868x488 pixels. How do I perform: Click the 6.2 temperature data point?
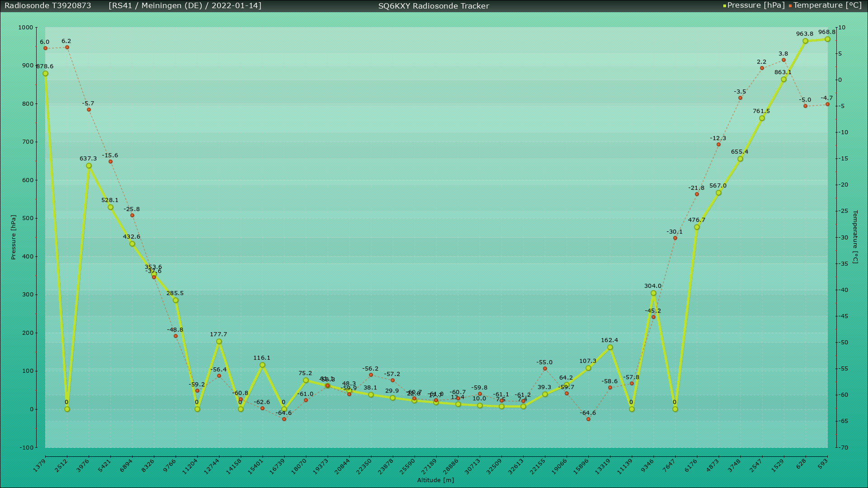coord(67,47)
